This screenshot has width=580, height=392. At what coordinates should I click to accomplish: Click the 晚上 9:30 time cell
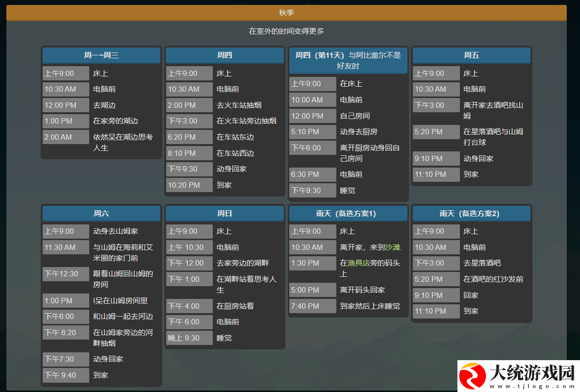(x=189, y=338)
